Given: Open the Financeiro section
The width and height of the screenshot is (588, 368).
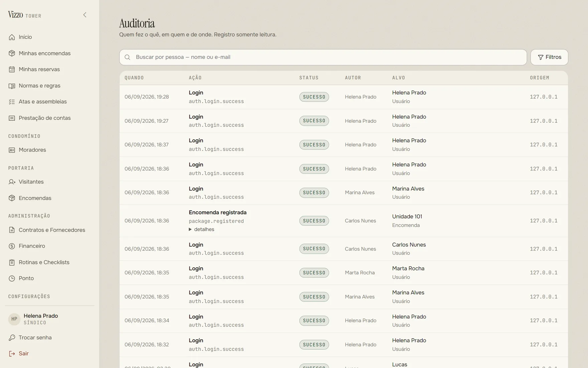Looking at the screenshot, I should 32,246.
